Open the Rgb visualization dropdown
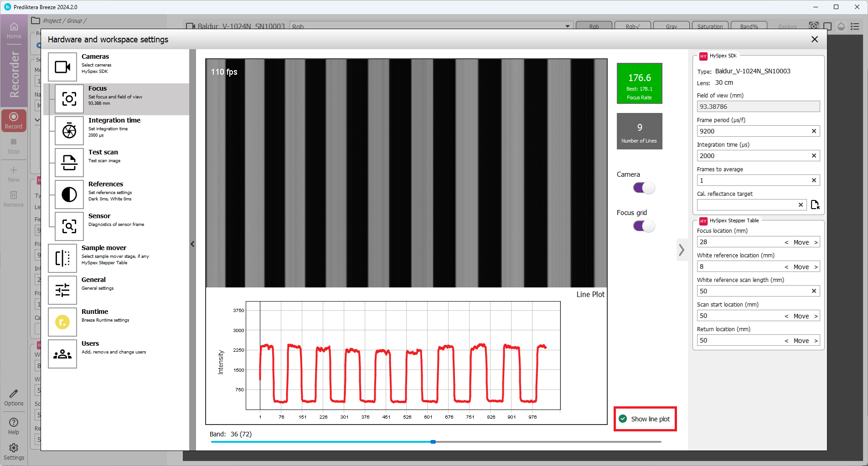 point(567,26)
